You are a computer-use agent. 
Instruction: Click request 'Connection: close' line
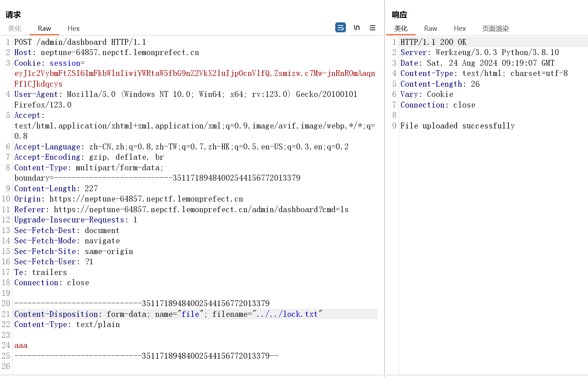tap(52, 283)
